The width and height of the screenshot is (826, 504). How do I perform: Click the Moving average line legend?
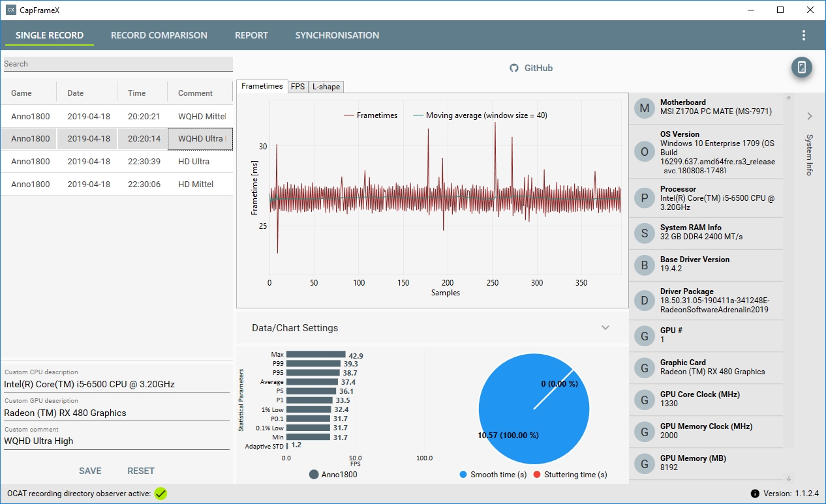tap(480, 115)
